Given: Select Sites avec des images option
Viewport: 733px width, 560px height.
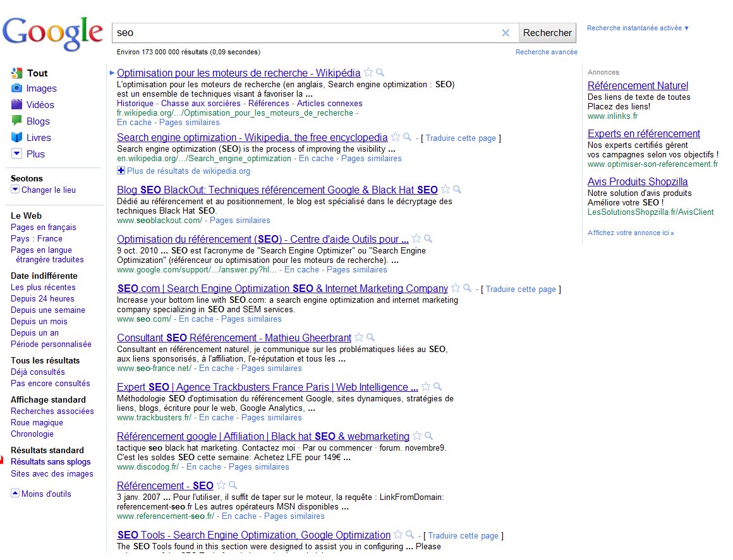Looking at the screenshot, I should (52, 473).
